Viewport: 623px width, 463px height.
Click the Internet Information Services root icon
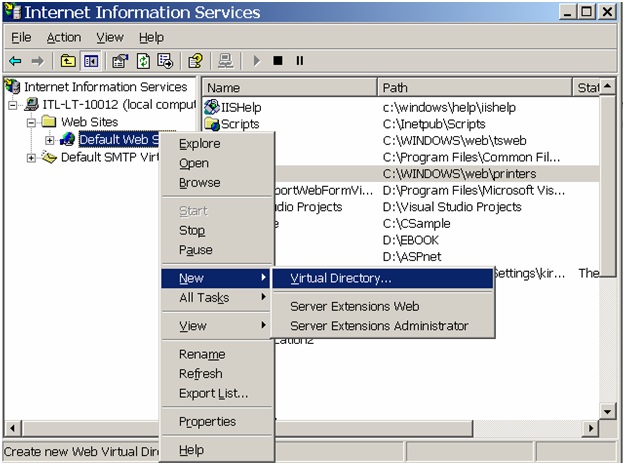pos(12,86)
